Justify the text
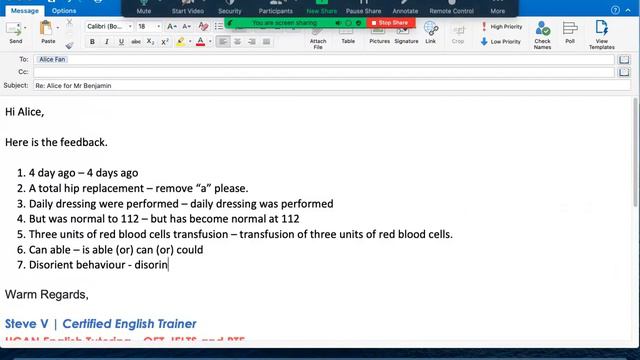This screenshot has width=640, height=360. pyautogui.click(x=266, y=42)
